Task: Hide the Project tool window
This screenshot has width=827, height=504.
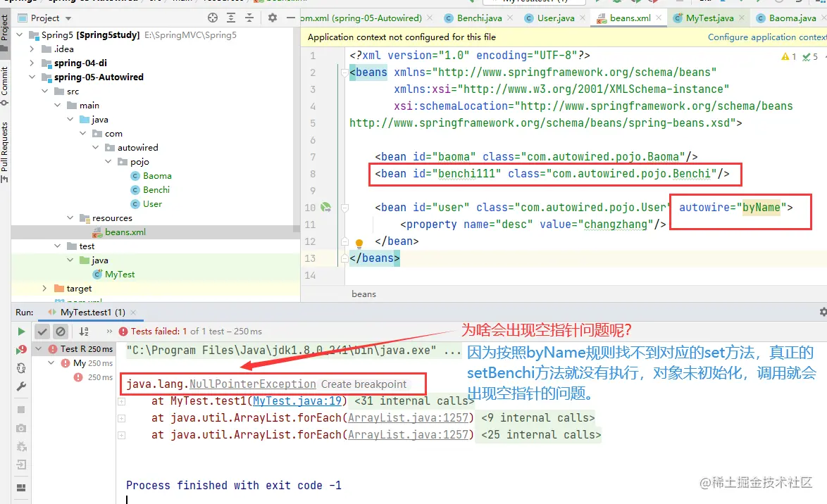Action: click(291, 18)
